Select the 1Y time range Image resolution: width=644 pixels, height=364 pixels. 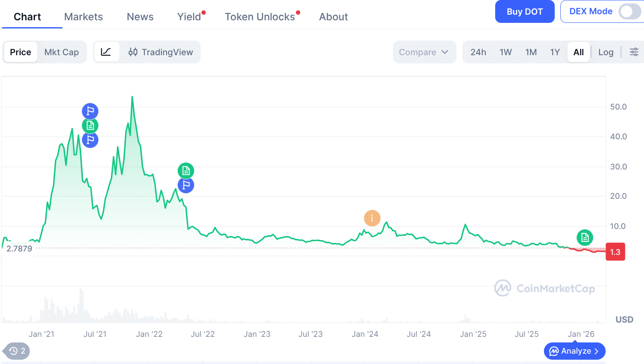(555, 52)
